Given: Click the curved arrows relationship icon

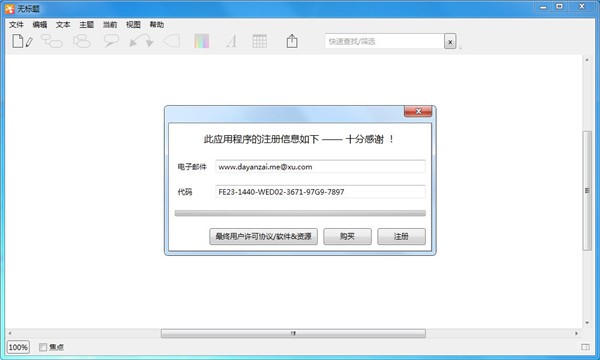Looking at the screenshot, I should [141, 41].
